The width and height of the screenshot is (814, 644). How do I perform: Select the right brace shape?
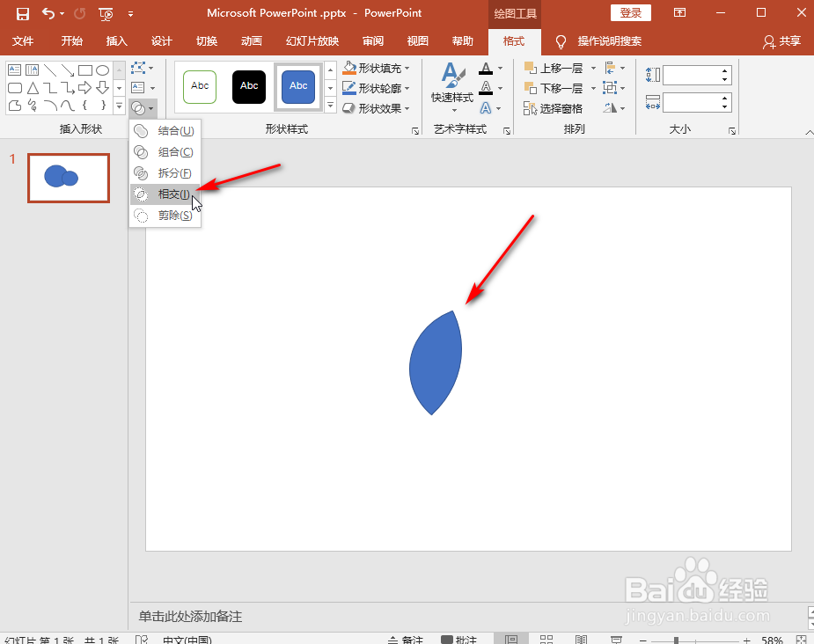pyautogui.click(x=103, y=106)
